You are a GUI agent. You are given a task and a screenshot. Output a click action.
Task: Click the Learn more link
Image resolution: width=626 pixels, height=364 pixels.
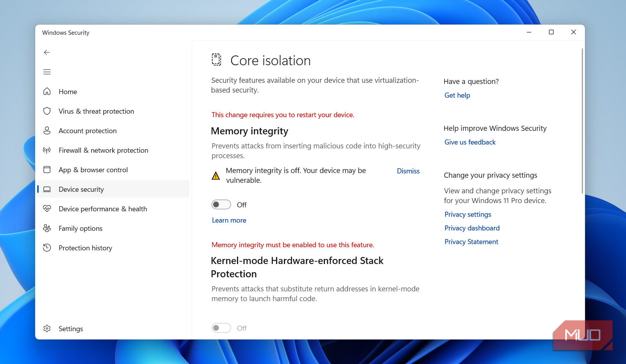point(229,220)
